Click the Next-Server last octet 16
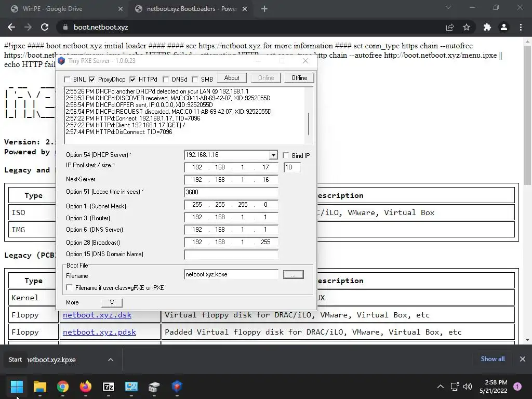This screenshot has height=399, width=532. coord(265,179)
